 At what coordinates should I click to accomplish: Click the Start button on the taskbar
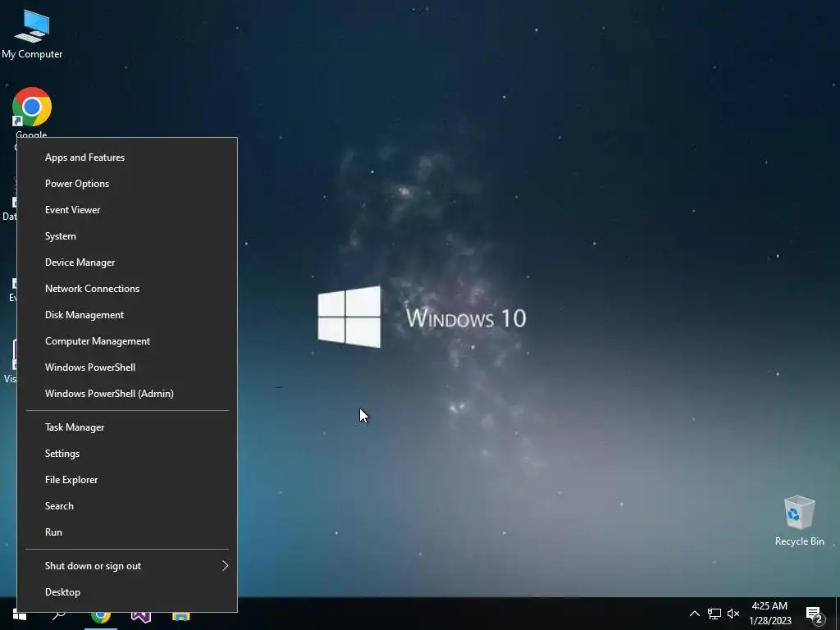click(x=20, y=615)
